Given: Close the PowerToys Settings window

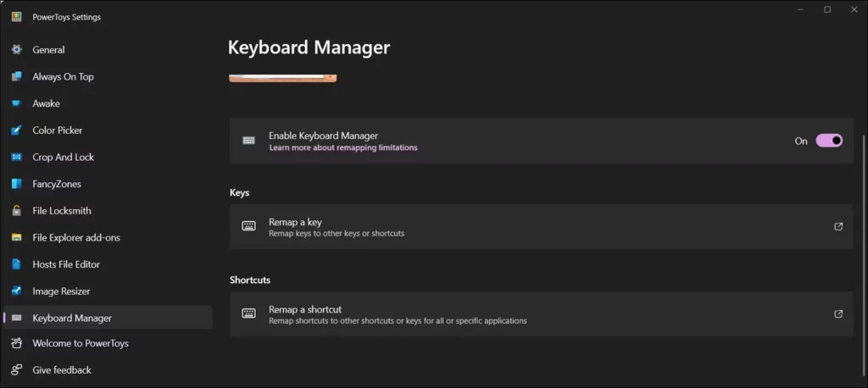Looking at the screenshot, I should point(854,9).
